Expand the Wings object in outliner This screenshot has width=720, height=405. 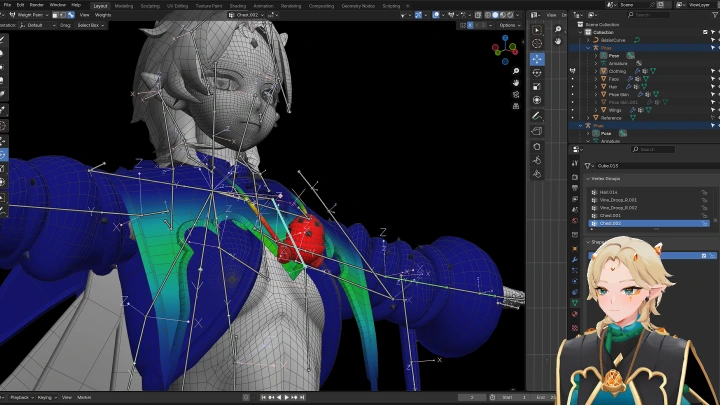pyautogui.click(x=596, y=110)
